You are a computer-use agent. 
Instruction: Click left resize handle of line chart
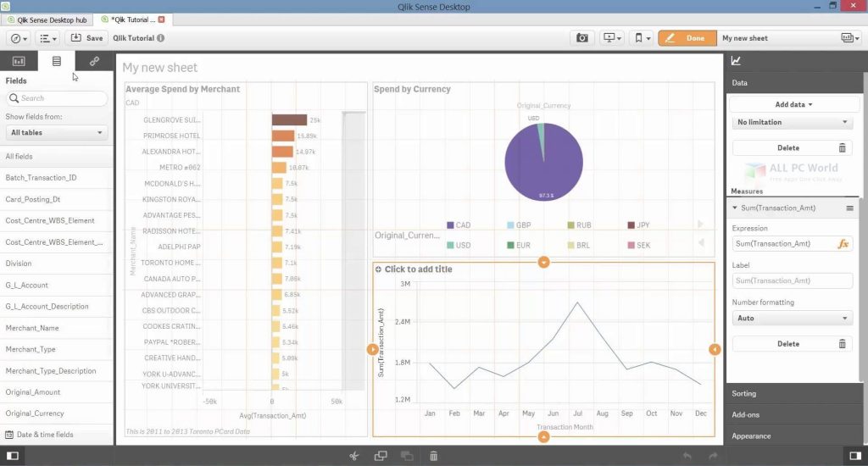[373, 350]
